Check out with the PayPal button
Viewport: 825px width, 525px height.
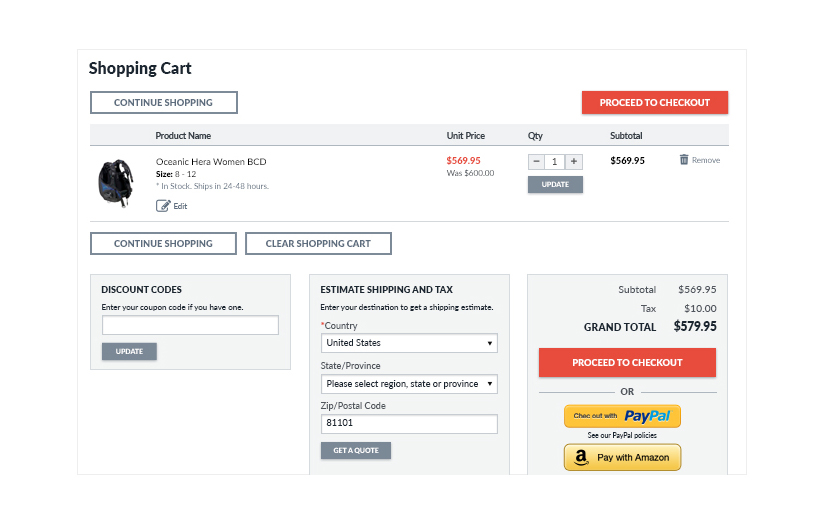pos(622,416)
